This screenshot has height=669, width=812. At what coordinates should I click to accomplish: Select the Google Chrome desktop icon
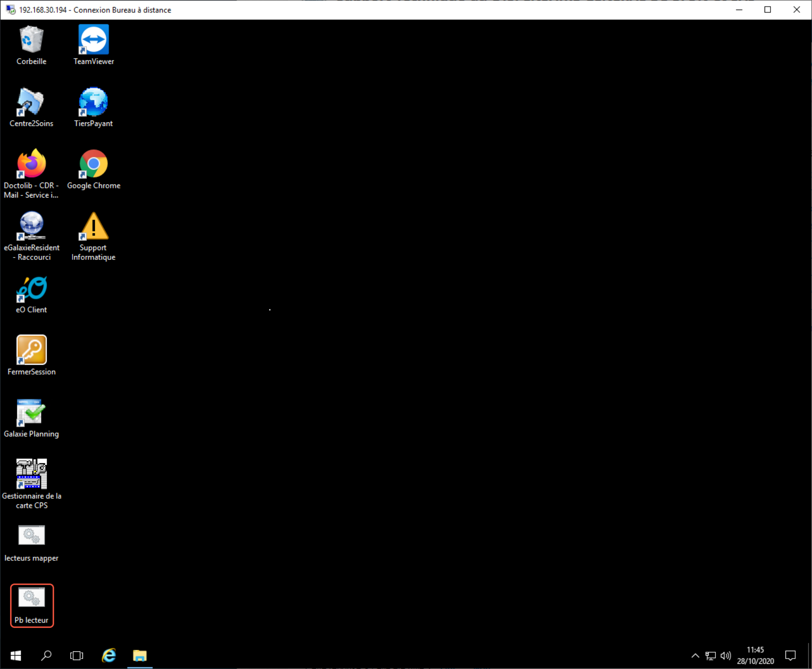(94, 164)
